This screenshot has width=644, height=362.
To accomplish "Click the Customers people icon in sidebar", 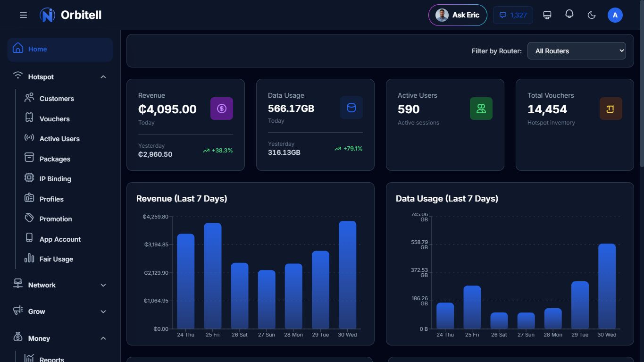I will (29, 98).
